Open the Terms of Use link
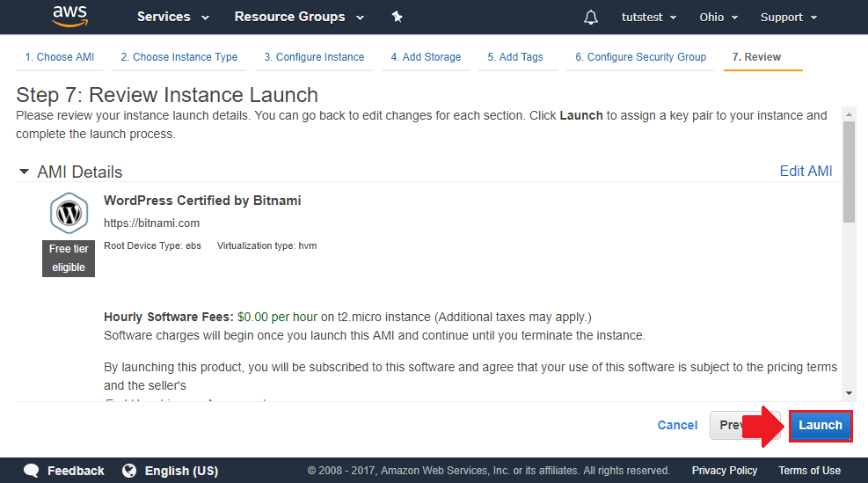The width and height of the screenshot is (868, 483). click(x=809, y=471)
